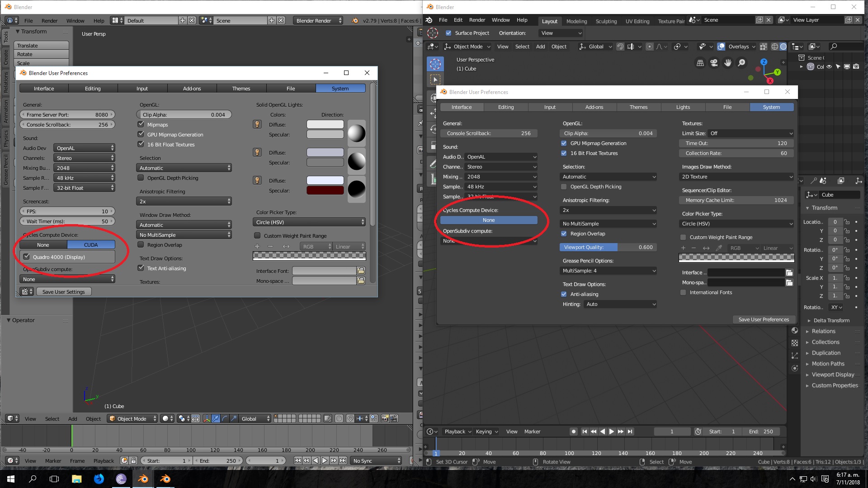Click Save User Settings button
Image resolution: width=868 pixels, height=488 pixels.
(x=64, y=291)
